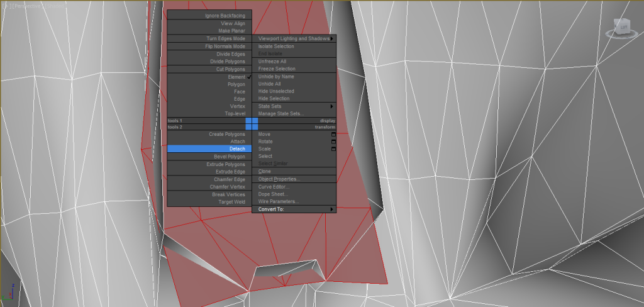The image size is (644, 307).
Task: Open Move transform settings box icon
Action: (333, 135)
